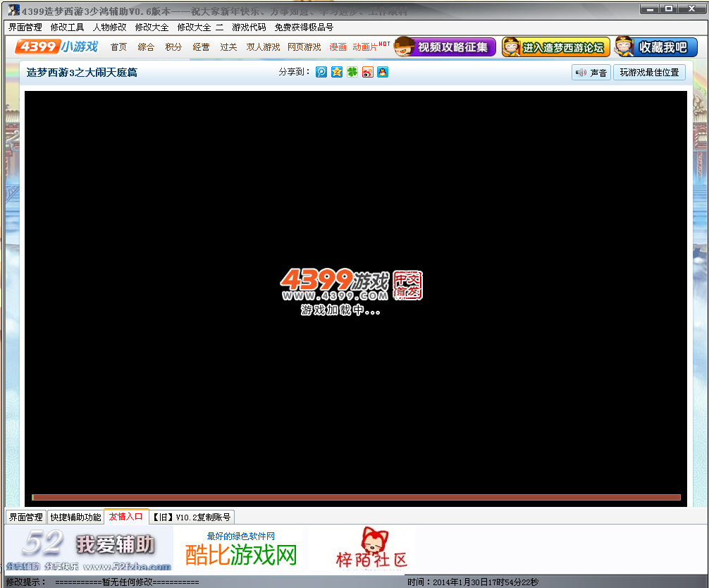The image size is (709, 588).
Task: Click the 修改提示 status message
Action: click(103, 582)
